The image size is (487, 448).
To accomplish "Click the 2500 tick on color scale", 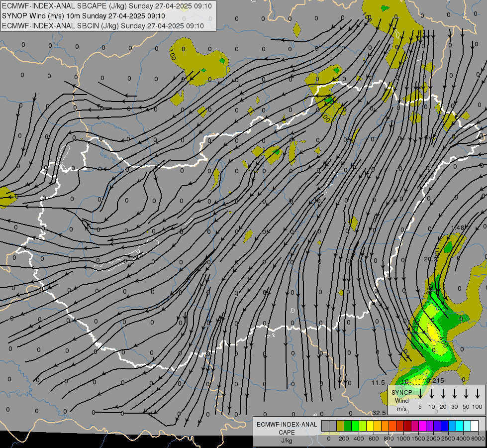I will (x=448, y=439).
